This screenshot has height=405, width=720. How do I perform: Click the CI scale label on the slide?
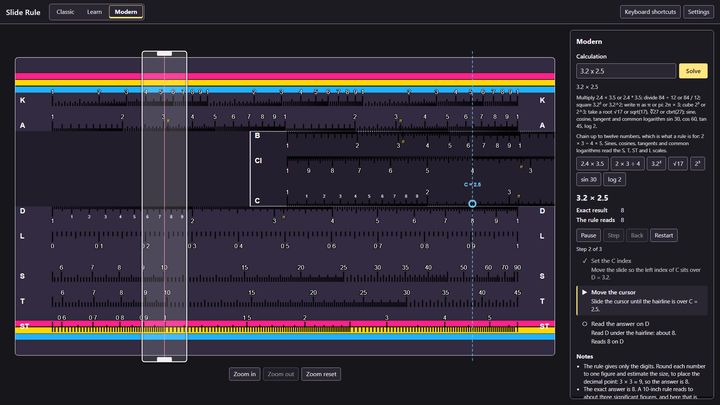(258, 161)
